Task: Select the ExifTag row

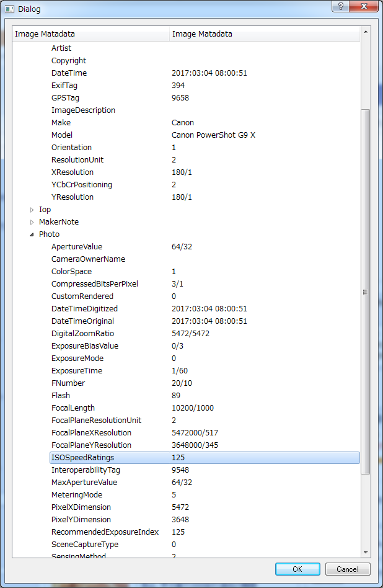Action: click(205, 85)
